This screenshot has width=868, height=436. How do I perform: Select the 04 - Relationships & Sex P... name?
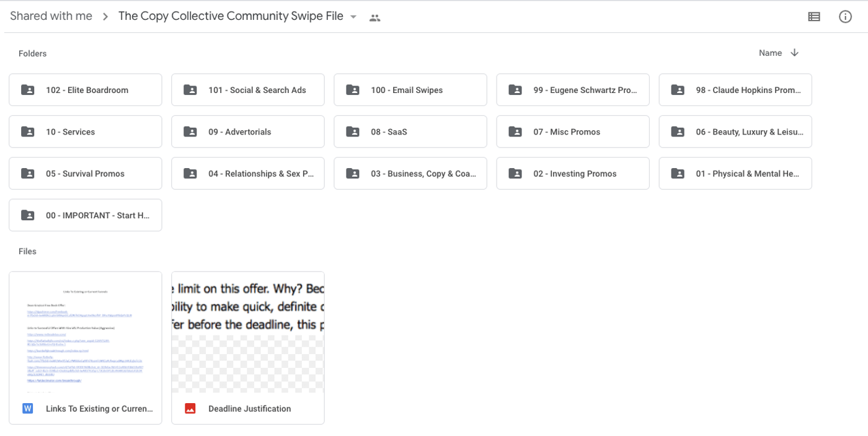click(261, 174)
